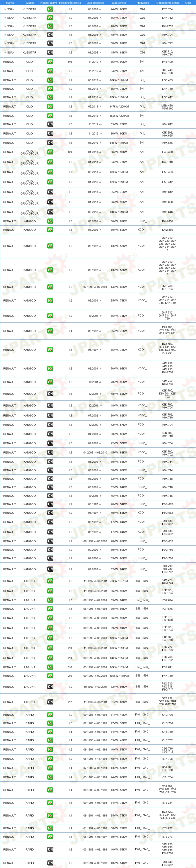Select the 27kW / 37KM power cell

tap(119, 723)
